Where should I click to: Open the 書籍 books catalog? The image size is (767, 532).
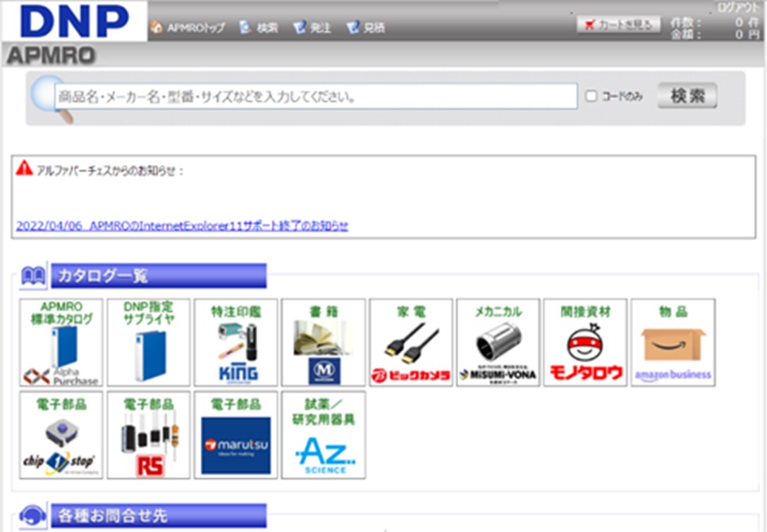coord(324,342)
